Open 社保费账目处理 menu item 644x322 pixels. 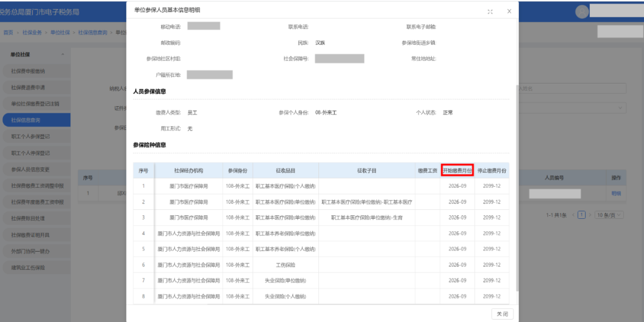point(36,218)
